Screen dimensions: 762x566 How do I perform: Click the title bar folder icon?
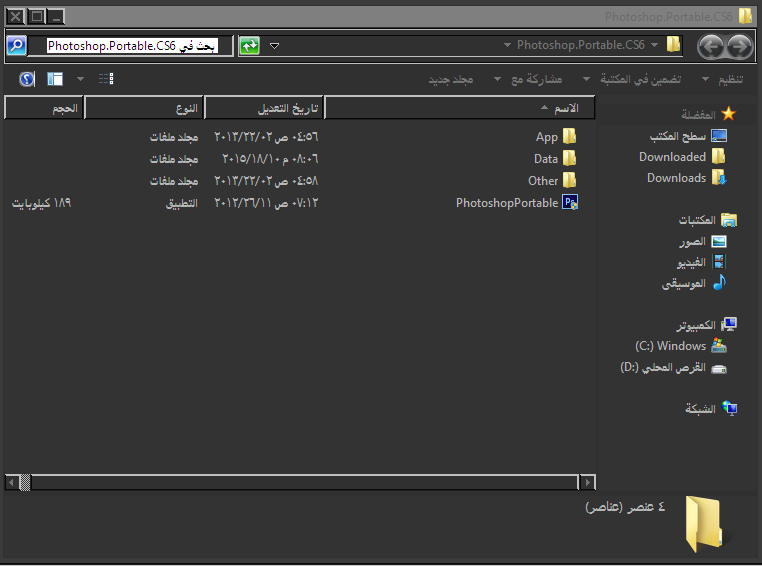[745, 16]
